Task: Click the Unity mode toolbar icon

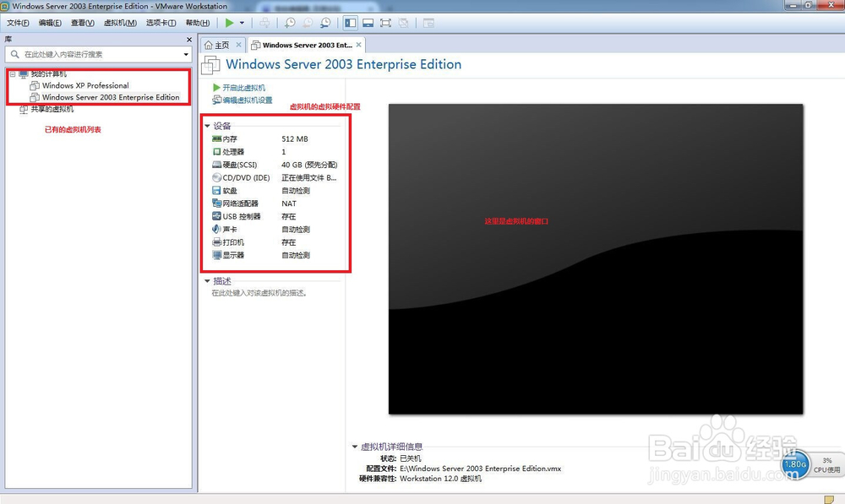Action: coord(404,23)
